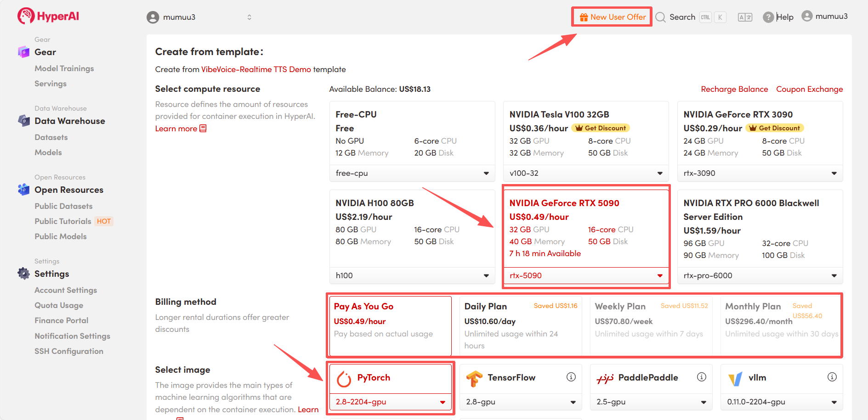The height and width of the screenshot is (420, 868).
Task: Click the HyperAI logo icon
Action: [26, 16]
